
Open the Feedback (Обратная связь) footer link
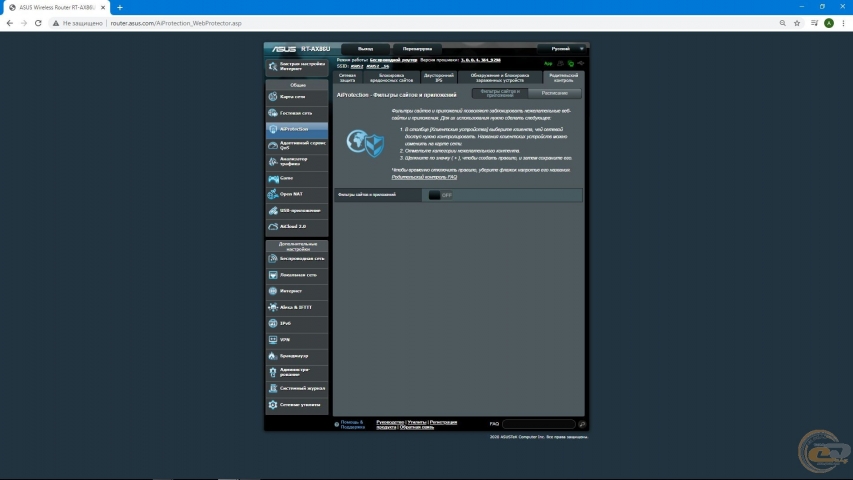[417, 427]
